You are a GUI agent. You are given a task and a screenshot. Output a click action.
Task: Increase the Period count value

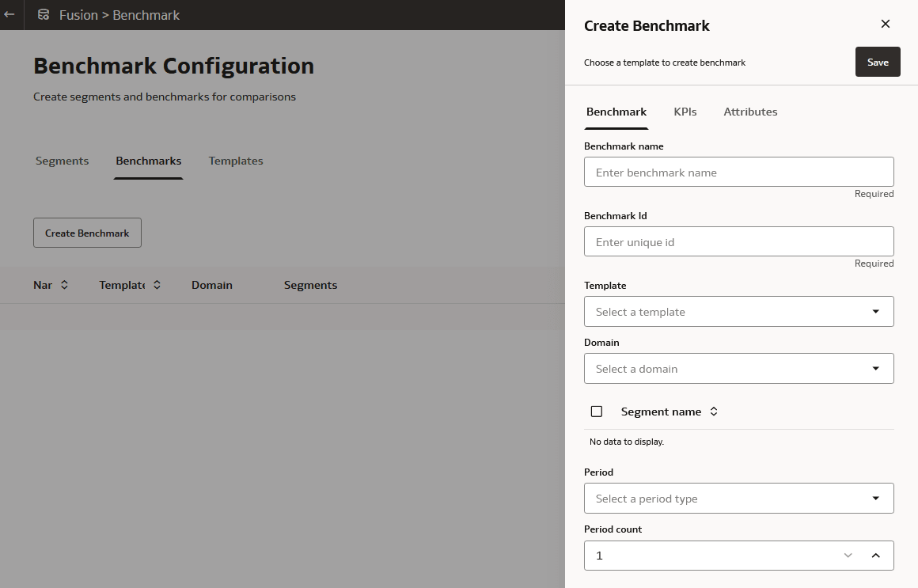pyautogui.click(x=876, y=556)
